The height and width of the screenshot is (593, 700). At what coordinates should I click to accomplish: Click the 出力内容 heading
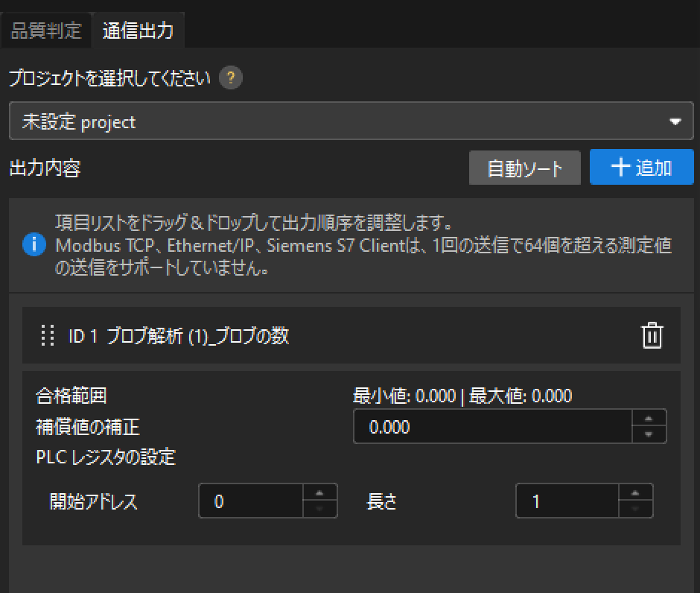pos(45,168)
